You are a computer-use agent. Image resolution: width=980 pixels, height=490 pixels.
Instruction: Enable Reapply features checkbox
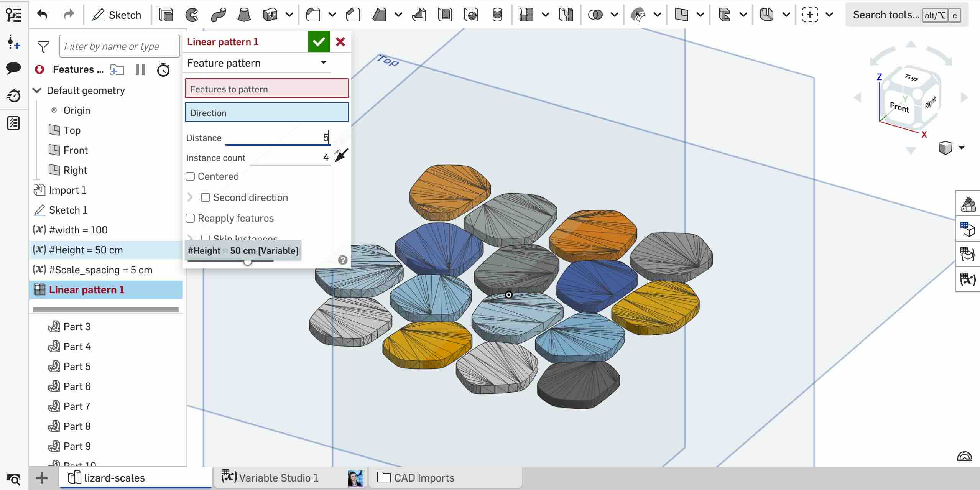point(190,218)
